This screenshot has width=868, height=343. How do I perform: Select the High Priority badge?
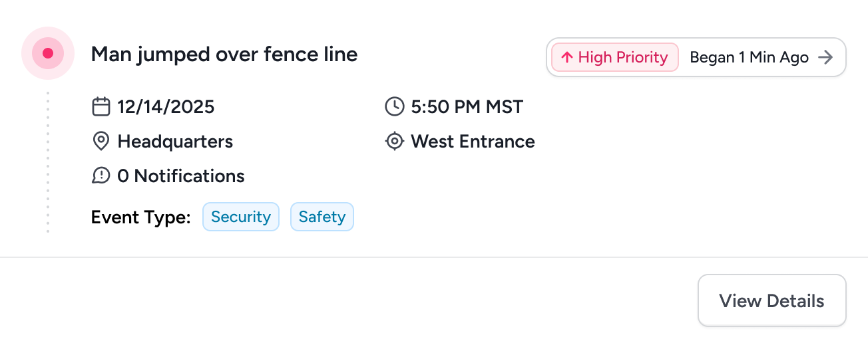pos(615,57)
